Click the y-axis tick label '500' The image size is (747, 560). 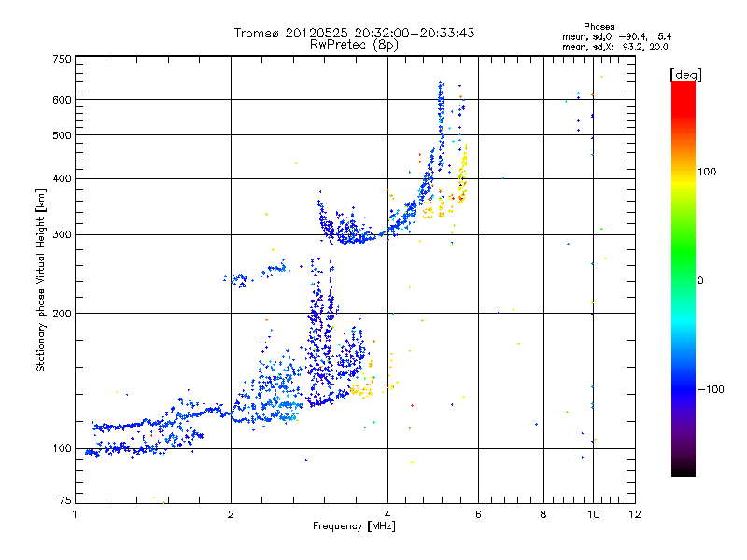click(63, 135)
